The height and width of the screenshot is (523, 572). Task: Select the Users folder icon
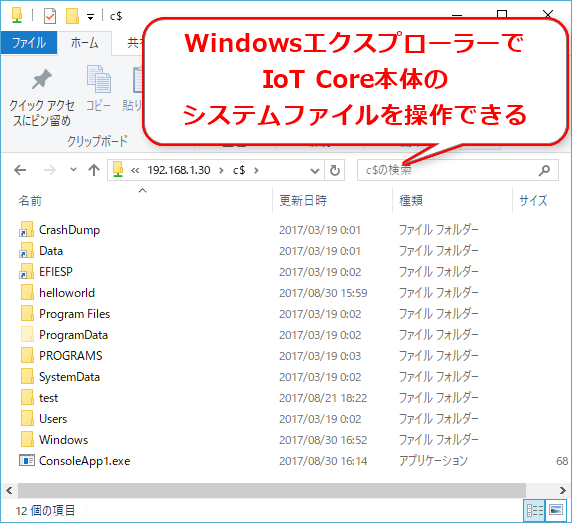click(27, 418)
